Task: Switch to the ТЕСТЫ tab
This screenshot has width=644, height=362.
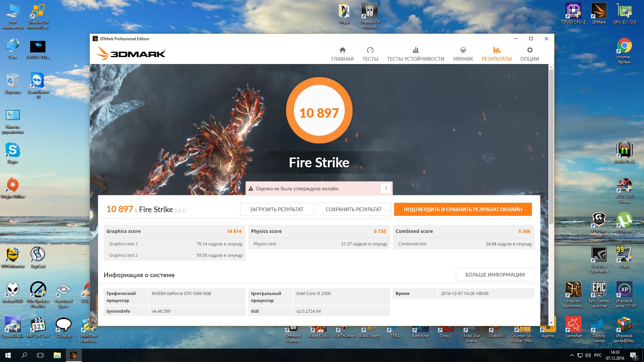Action: [x=370, y=54]
